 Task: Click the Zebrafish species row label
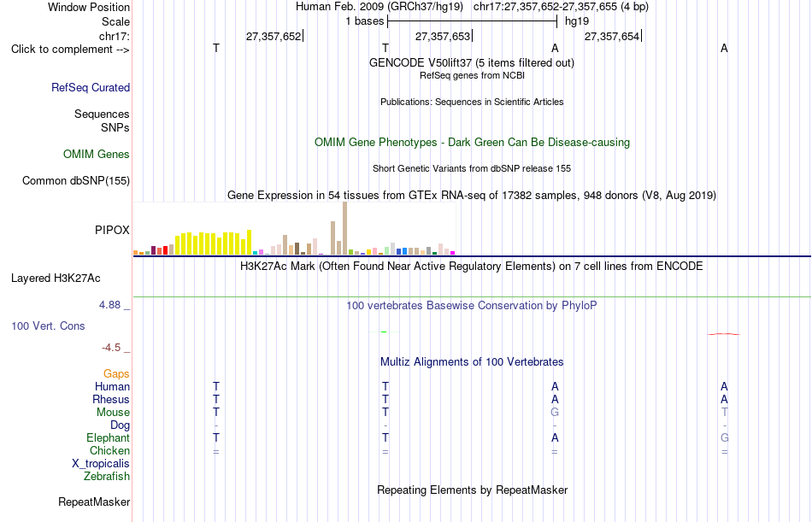[107, 477]
